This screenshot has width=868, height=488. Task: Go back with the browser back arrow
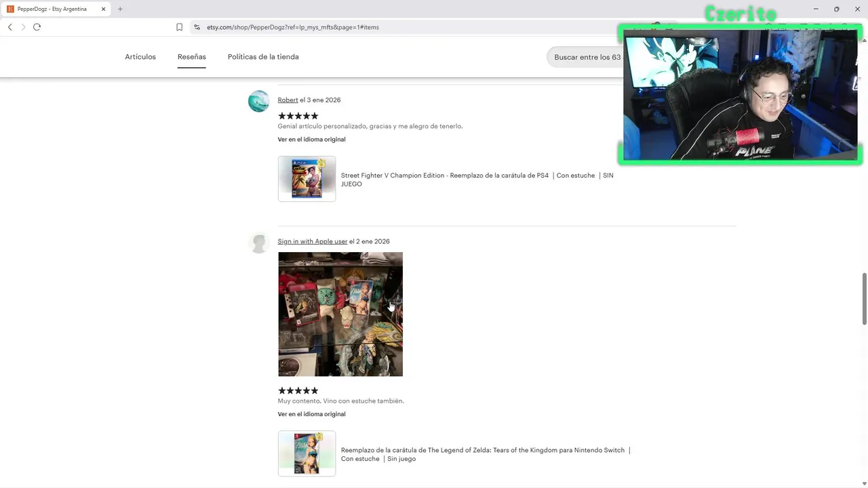coord(9,27)
